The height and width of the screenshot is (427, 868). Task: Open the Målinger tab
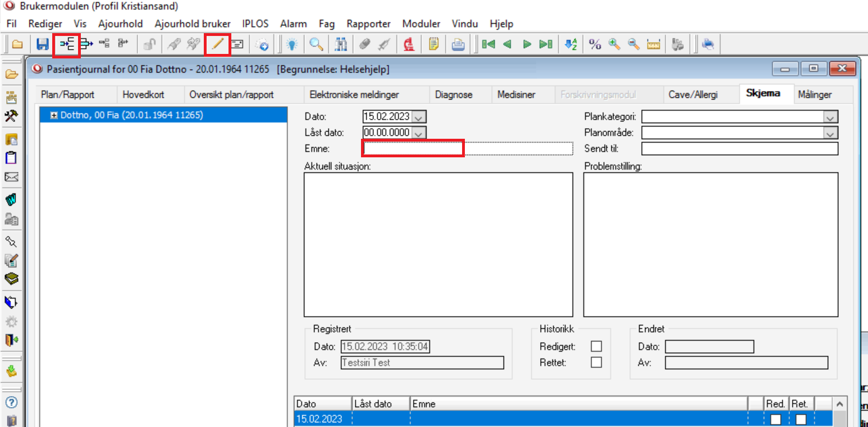815,94
